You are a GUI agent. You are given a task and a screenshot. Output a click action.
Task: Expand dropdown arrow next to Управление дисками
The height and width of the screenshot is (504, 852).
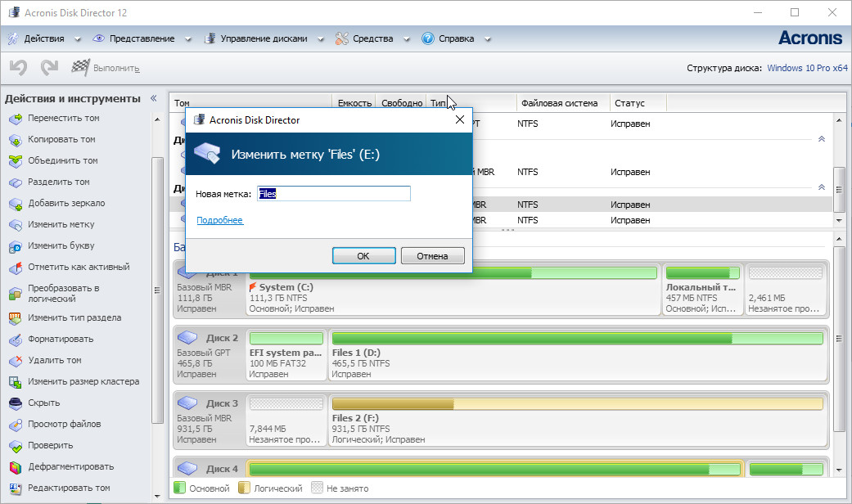[x=321, y=39]
